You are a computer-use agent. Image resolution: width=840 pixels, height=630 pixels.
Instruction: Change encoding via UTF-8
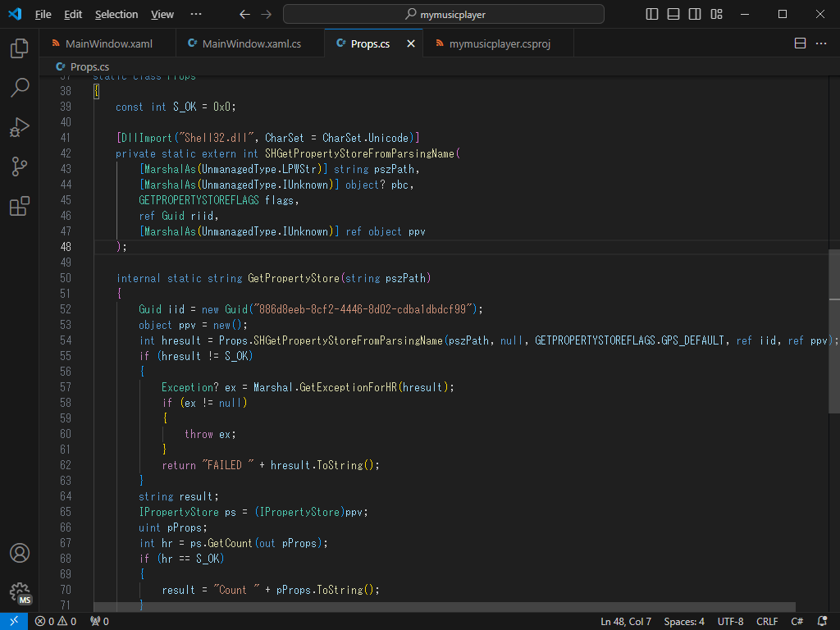(x=730, y=622)
